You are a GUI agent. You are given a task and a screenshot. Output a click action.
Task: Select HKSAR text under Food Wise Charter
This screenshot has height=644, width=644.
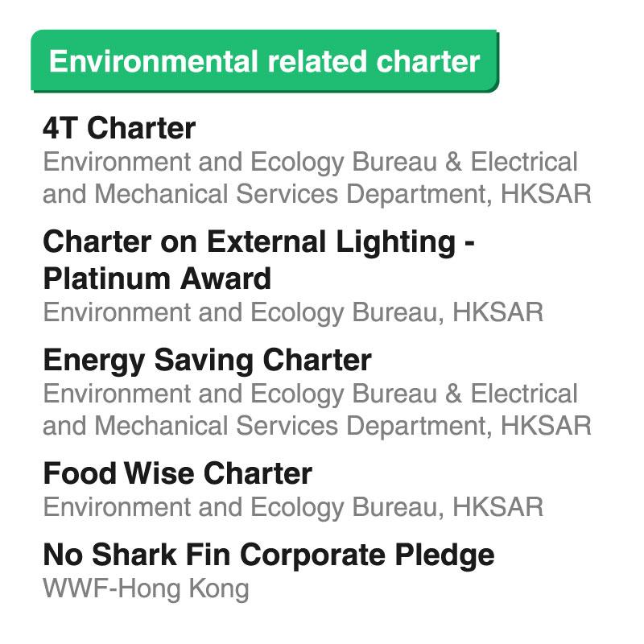(497, 507)
